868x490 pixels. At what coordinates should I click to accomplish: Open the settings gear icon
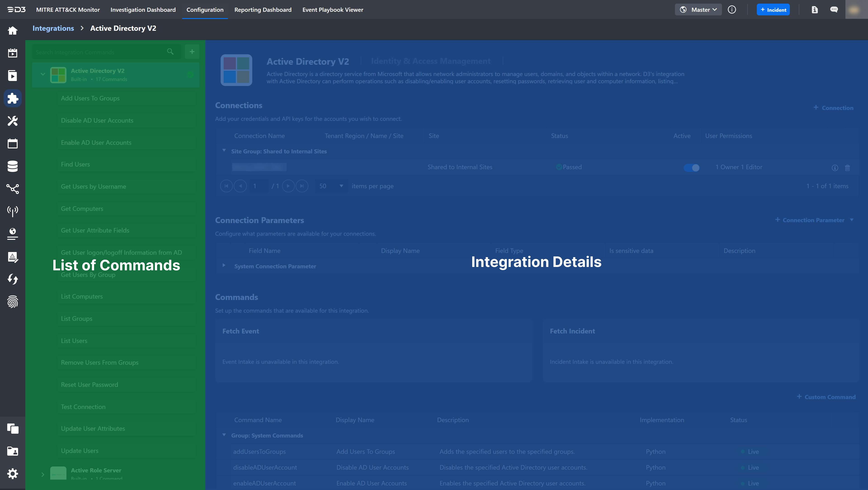[12, 473]
